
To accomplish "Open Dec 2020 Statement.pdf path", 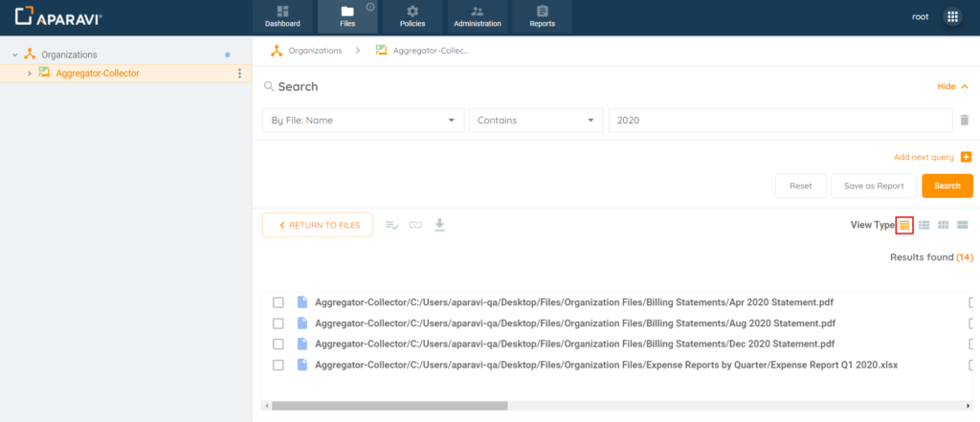I will point(575,344).
